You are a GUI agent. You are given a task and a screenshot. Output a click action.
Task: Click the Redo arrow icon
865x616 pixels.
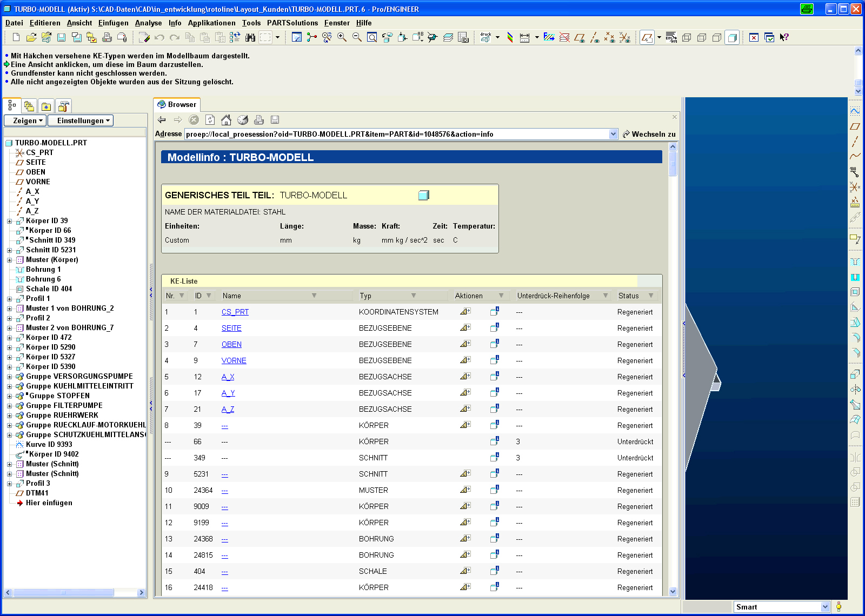[175, 37]
